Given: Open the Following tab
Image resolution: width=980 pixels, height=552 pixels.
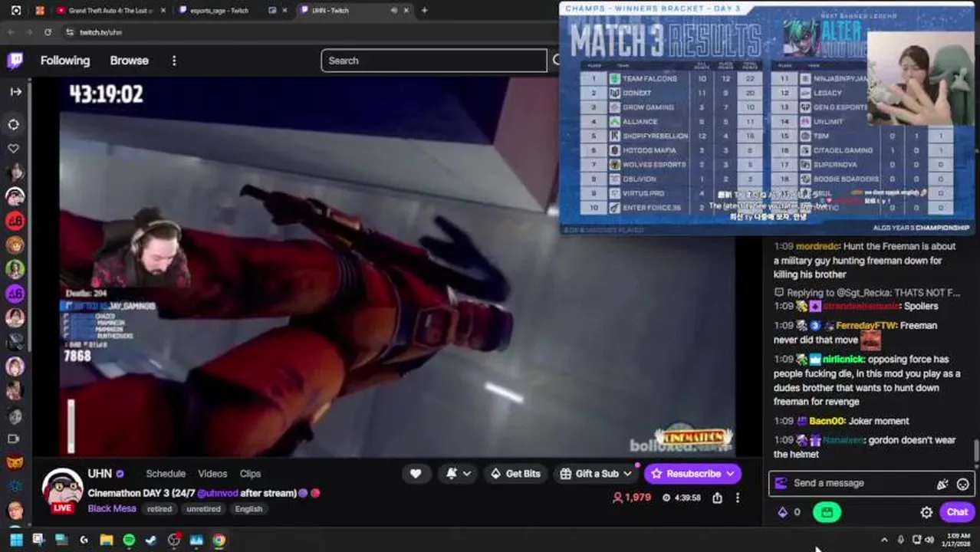Looking at the screenshot, I should [65, 61].
